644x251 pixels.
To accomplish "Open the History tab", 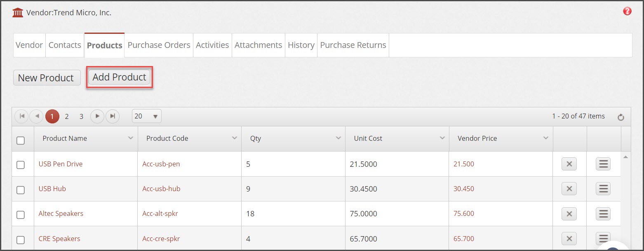I will 301,45.
